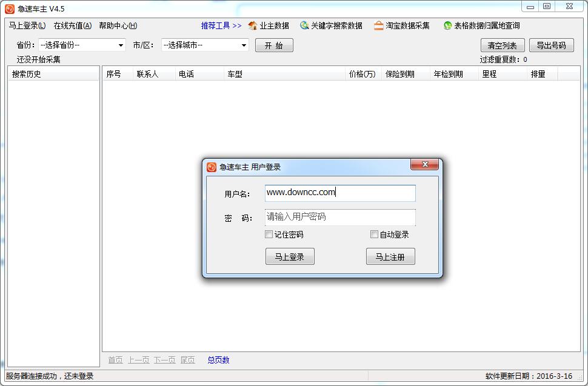Open the 市/区 city dropdown
This screenshot has width=588, height=386.
tap(205, 45)
